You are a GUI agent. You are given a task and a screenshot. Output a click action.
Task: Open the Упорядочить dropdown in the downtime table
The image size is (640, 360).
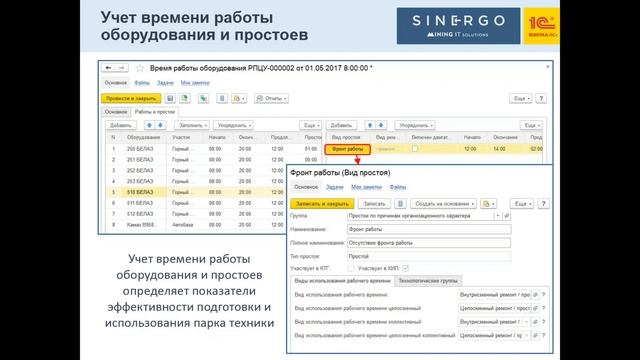(x=415, y=125)
